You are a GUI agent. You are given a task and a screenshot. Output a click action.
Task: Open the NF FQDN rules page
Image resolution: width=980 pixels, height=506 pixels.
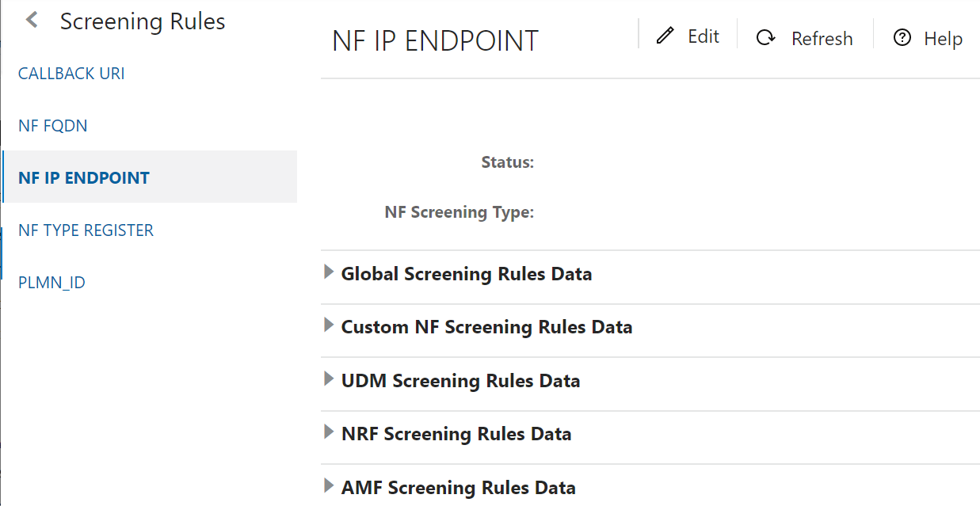52,125
